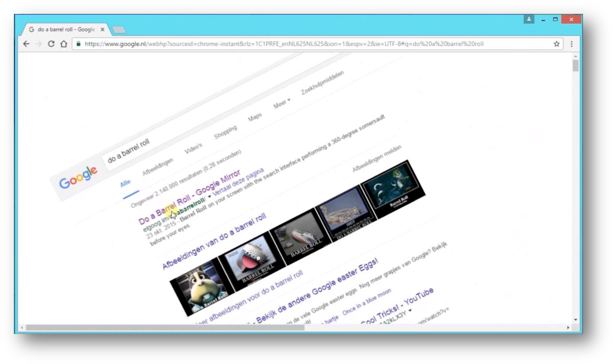Switch to the 'Afbeeldingen' search tab
613x364 pixels.
pyautogui.click(x=158, y=167)
